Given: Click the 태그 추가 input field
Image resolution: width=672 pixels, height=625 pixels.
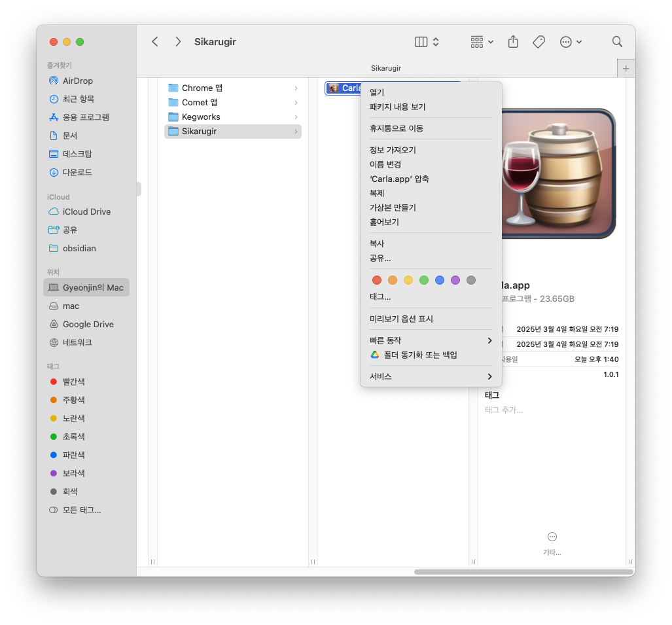Looking at the screenshot, I should point(504,410).
